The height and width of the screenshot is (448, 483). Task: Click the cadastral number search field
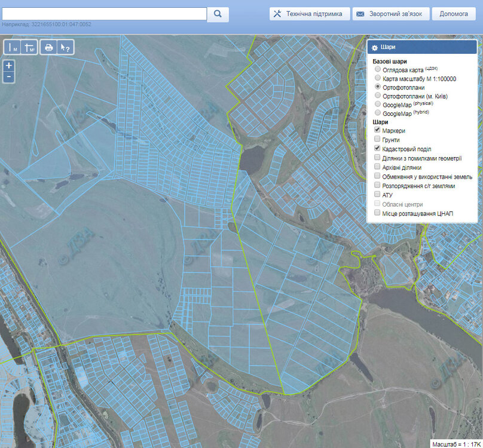point(104,14)
